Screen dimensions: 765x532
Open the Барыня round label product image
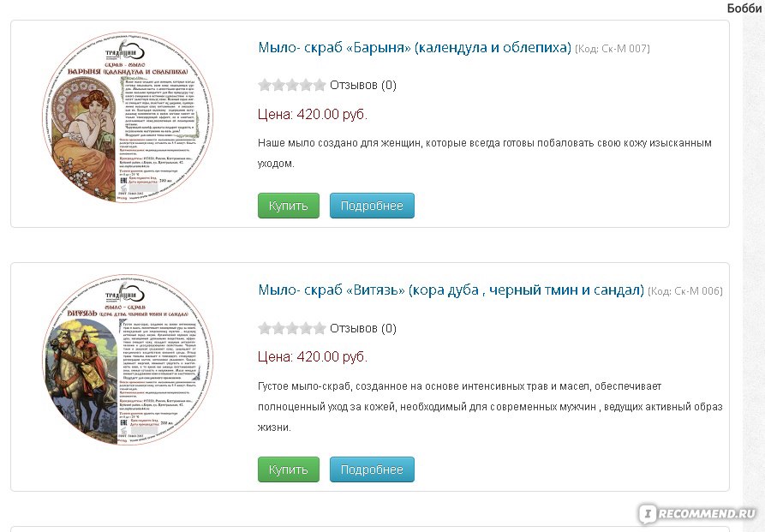coord(128,117)
